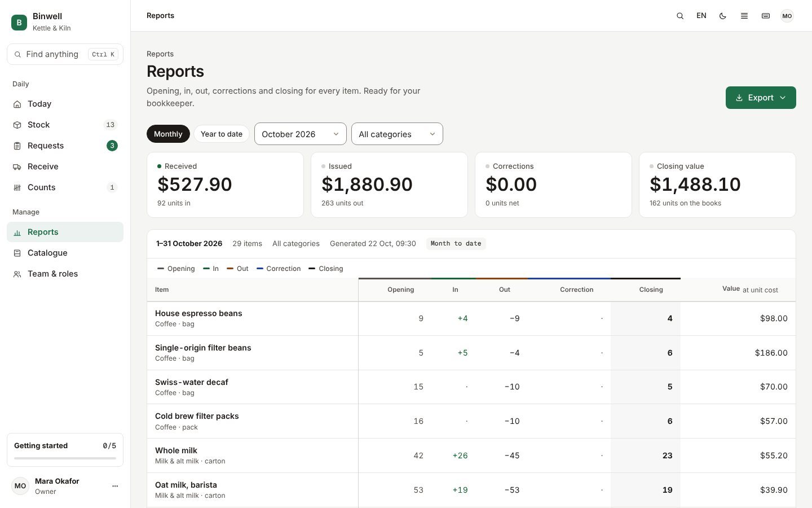Click the Today home icon in sidebar

[x=17, y=104]
